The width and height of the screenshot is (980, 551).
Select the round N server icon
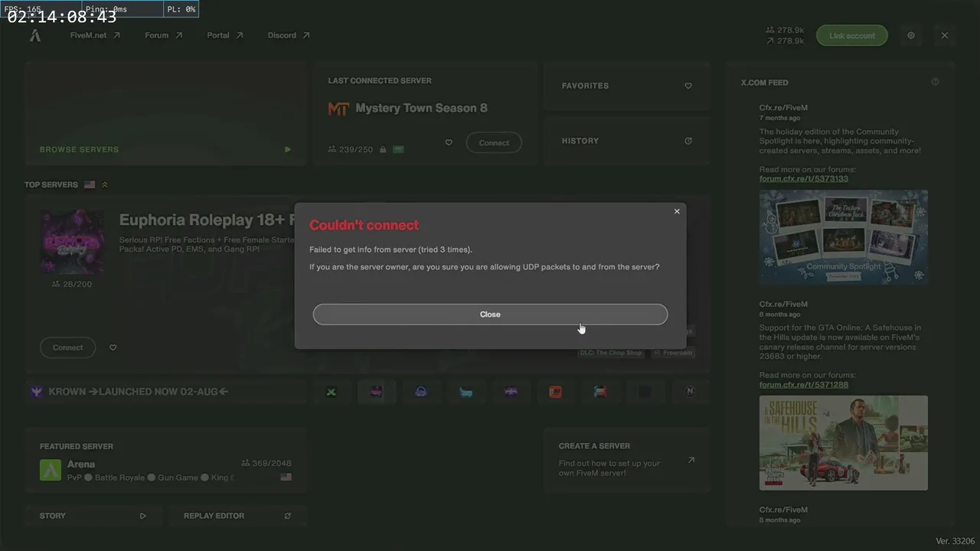click(x=690, y=392)
